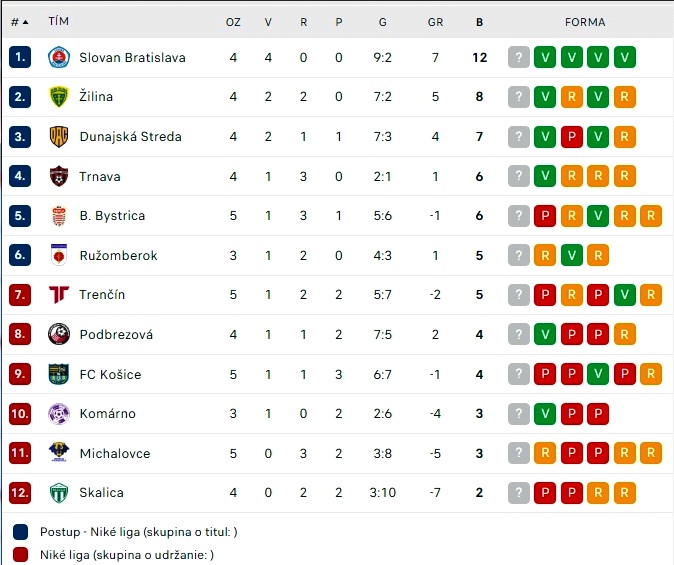Open the Dunajská Streda DAC crest

click(58, 137)
